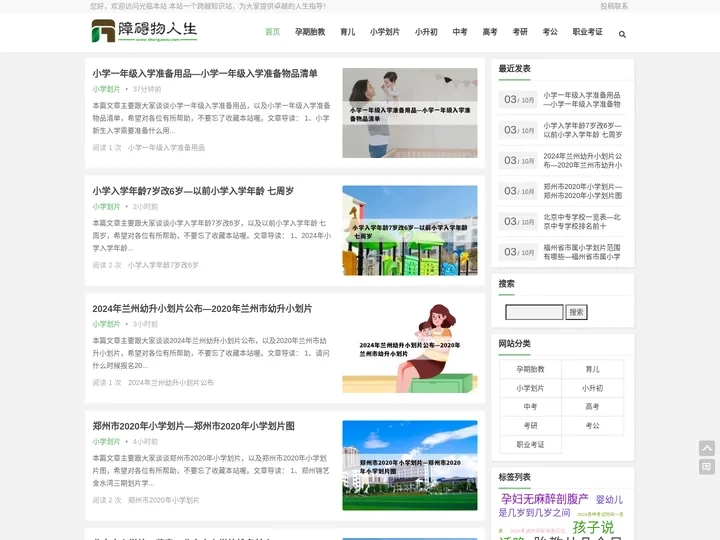Select 育儿 in 网站分类 grid
Image resolution: width=720 pixels, height=540 pixels.
click(592, 369)
